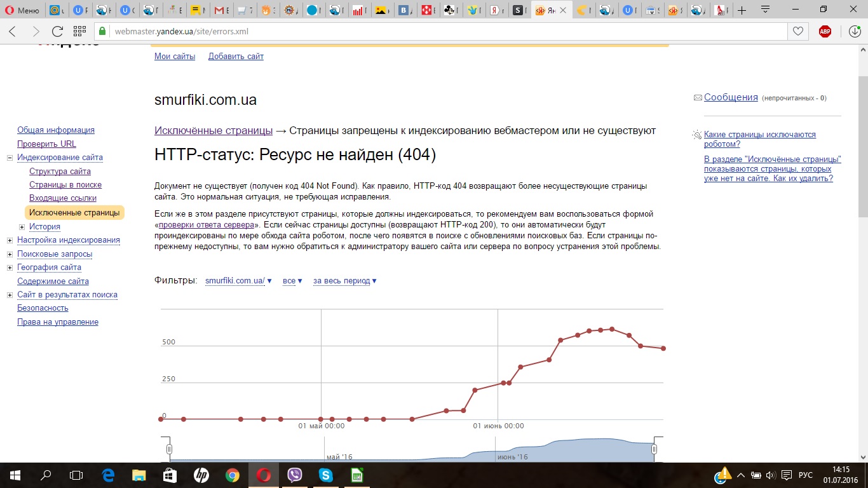The height and width of the screenshot is (488, 868).
Task: Expand Настройка индексирования section
Action: click(x=10, y=240)
